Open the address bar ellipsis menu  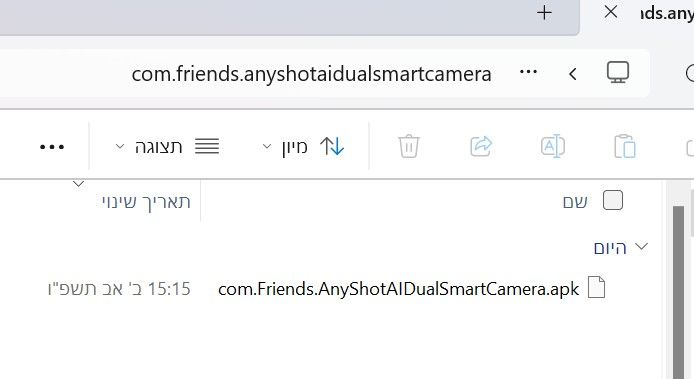coord(528,72)
